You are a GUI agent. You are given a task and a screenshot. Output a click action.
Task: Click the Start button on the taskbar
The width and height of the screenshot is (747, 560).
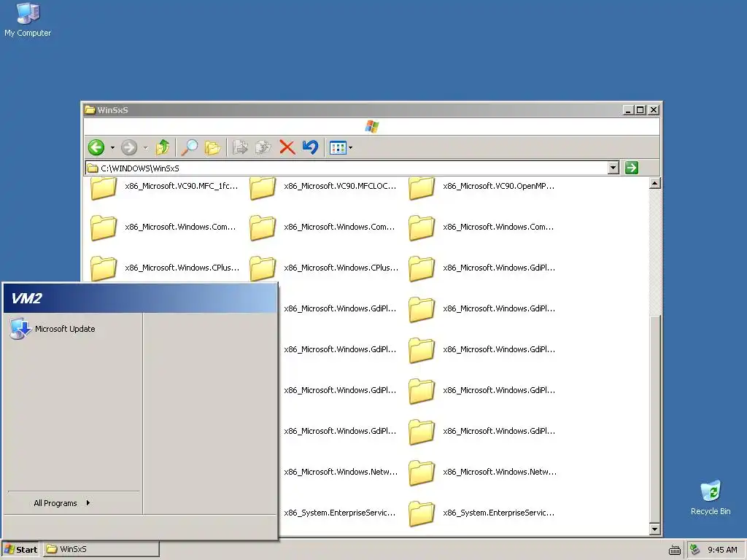click(x=20, y=550)
